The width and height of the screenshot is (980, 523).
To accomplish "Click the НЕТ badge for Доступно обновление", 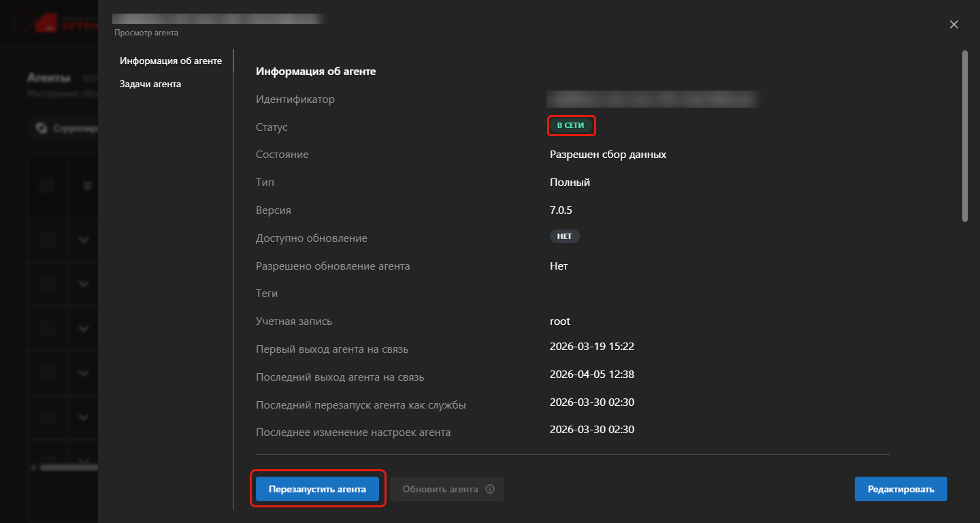I will pos(564,236).
